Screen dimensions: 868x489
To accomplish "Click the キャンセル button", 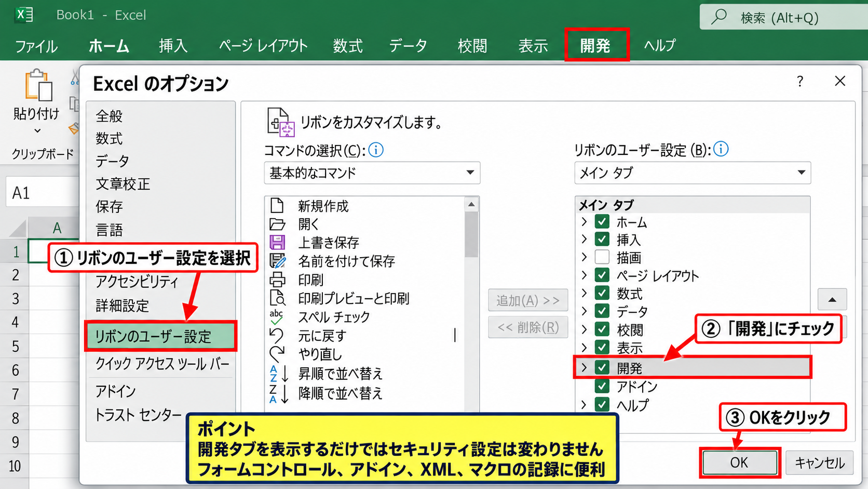I will pos(820,462).
